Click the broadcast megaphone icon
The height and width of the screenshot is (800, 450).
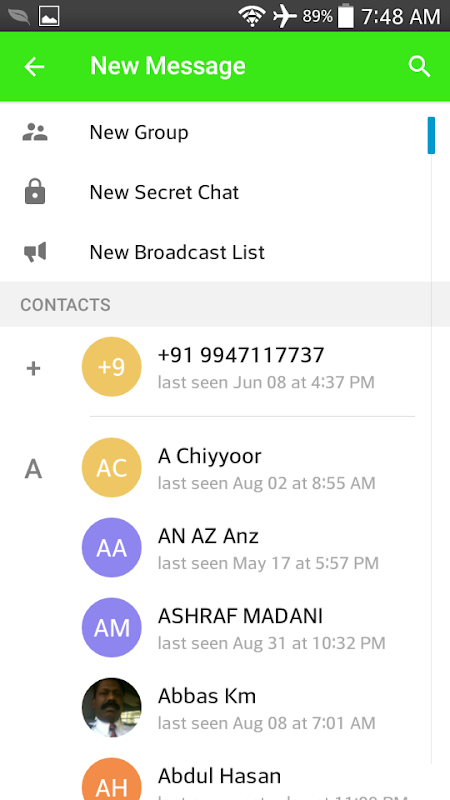coord(35,252)
